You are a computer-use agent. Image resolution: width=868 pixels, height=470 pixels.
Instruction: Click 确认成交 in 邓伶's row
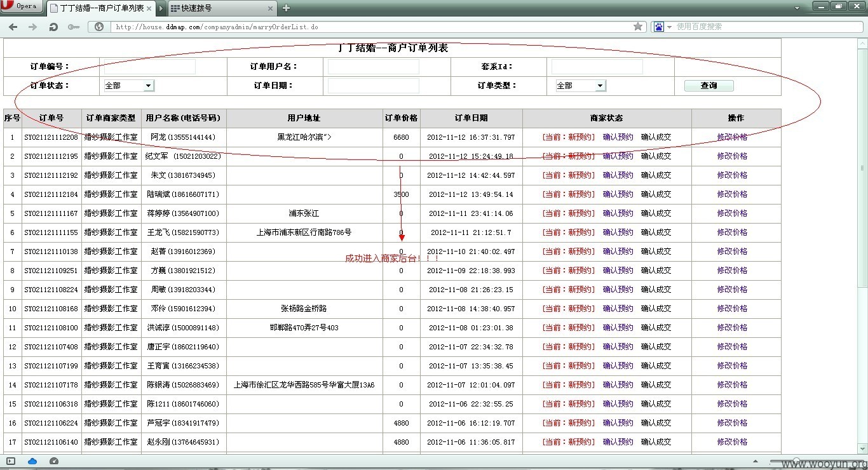tap(656, 309)
